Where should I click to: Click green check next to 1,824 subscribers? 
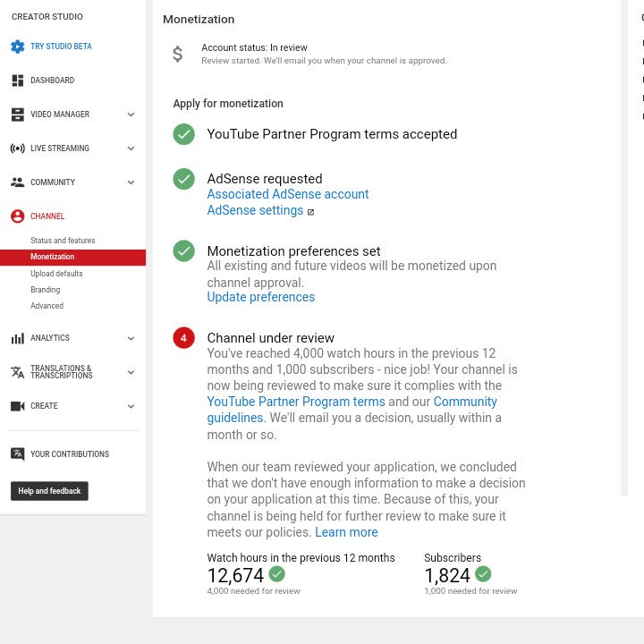(483, 574)
